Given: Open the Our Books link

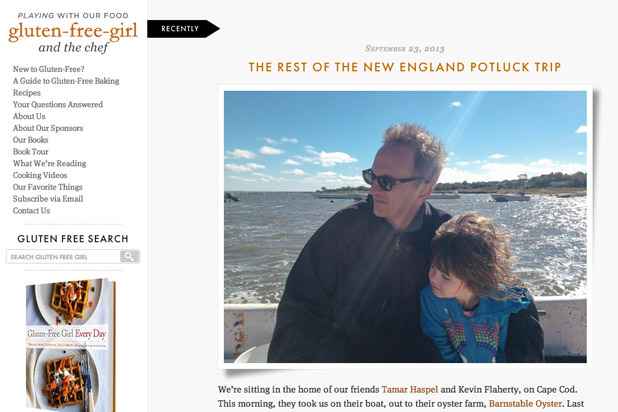Looking at the screenshot, I should click(x=31, y=140).
